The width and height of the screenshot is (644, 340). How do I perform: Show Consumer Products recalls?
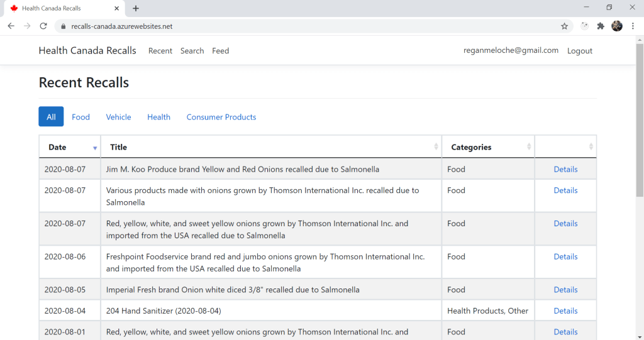click(221, 117)
